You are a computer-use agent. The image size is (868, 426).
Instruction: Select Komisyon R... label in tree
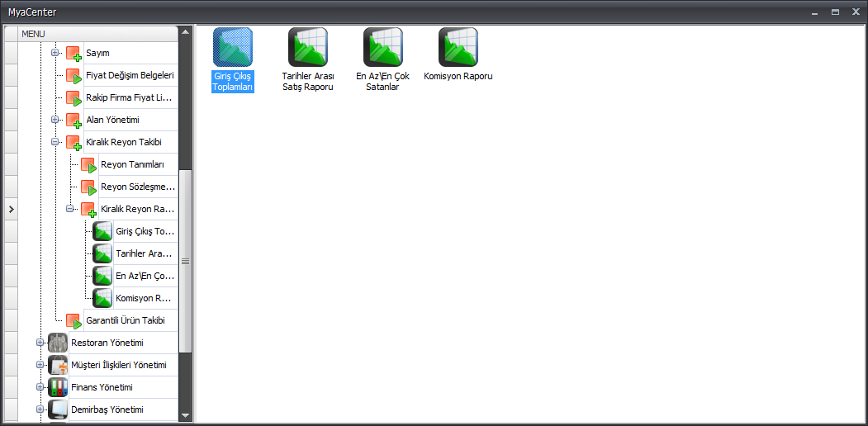point(145,298)
